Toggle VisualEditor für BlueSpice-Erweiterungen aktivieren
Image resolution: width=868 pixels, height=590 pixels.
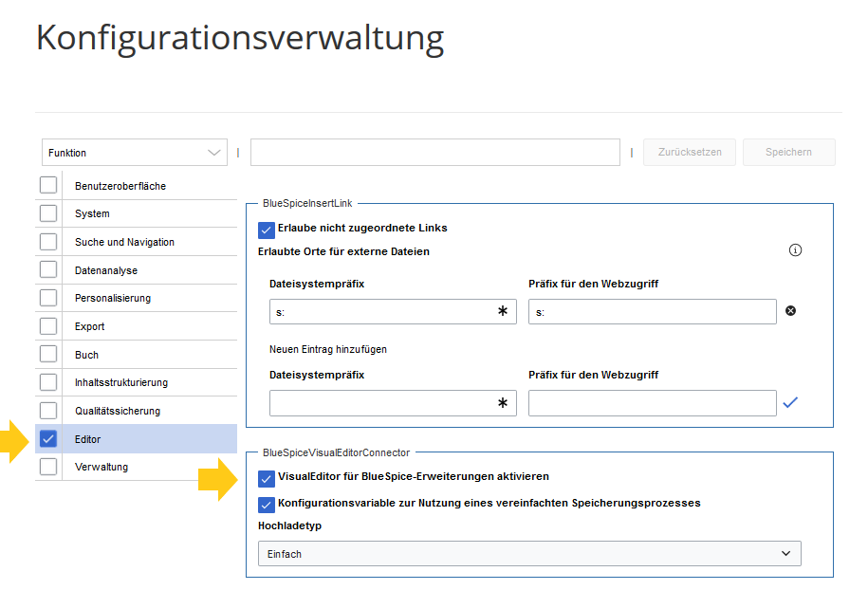pos(267,478)
